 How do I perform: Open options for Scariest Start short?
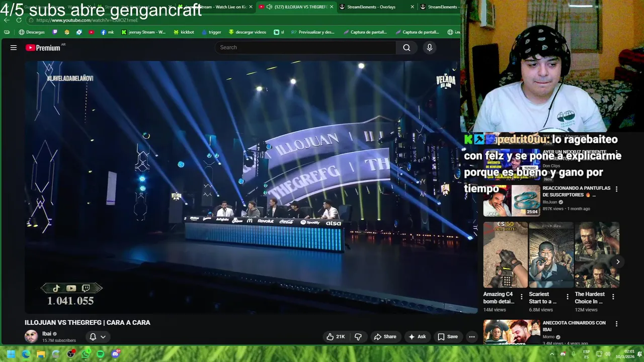(567, 297)
